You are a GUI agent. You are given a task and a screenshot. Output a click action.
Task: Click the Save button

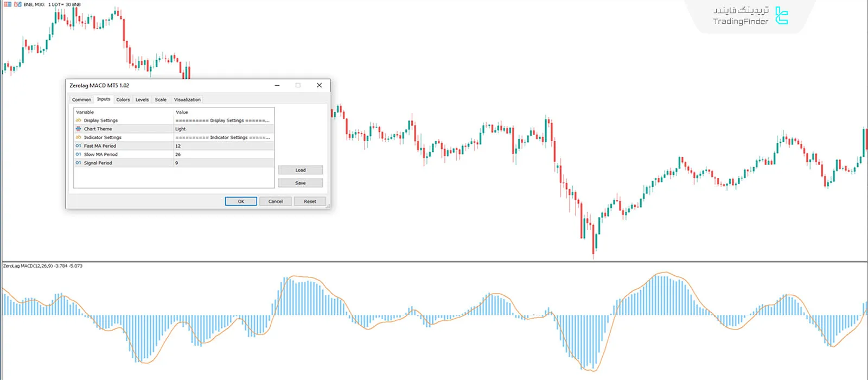(301, 182)
